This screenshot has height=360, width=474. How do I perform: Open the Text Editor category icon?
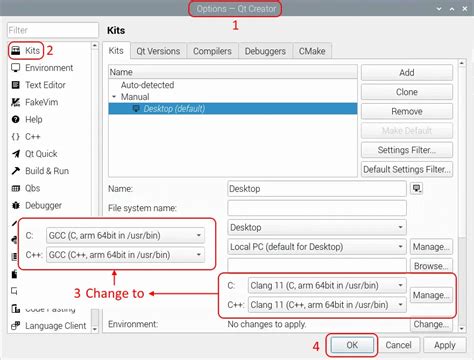tap(16, 85)
